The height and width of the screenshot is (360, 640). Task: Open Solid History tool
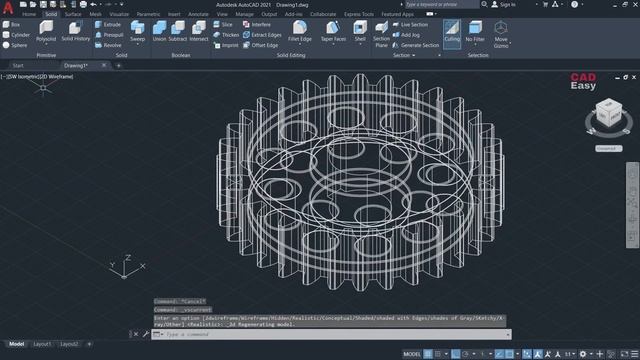click(76, 31)
